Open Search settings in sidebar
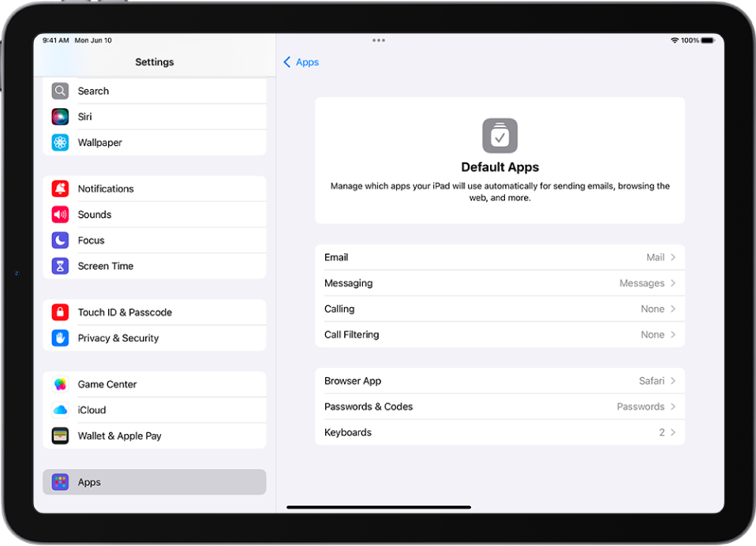Screen dimensions: 756x546 click(155, 91)
